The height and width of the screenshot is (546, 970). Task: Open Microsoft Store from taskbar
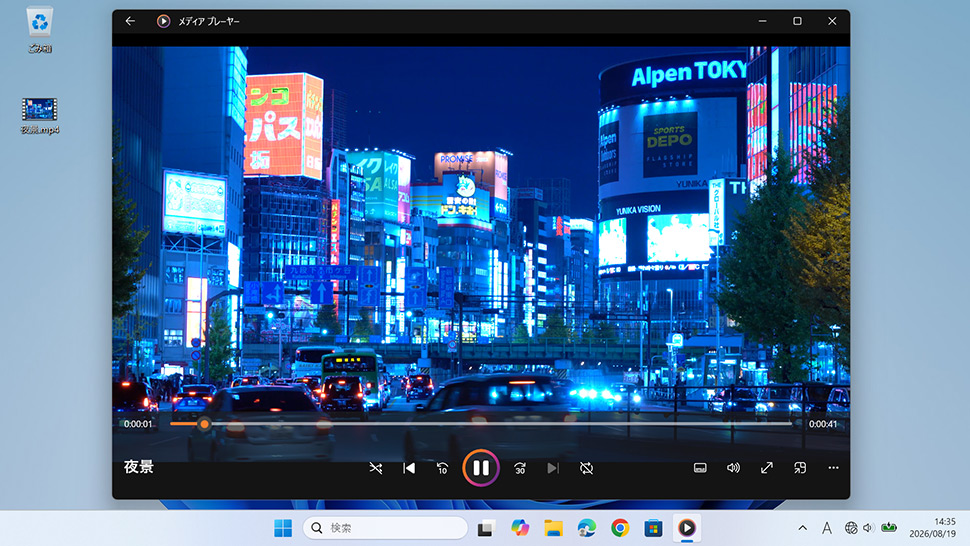pos(653,528)
